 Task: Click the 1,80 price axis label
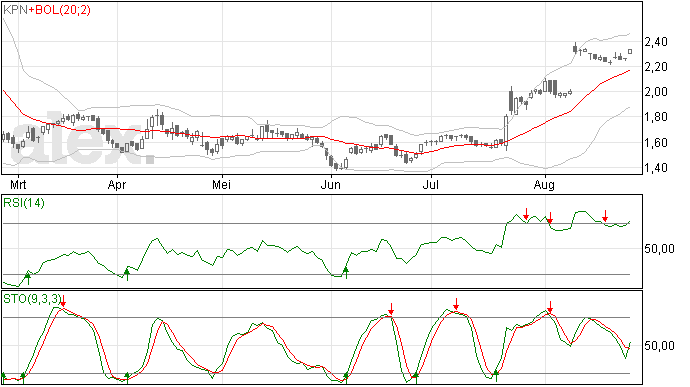[656, 118]
